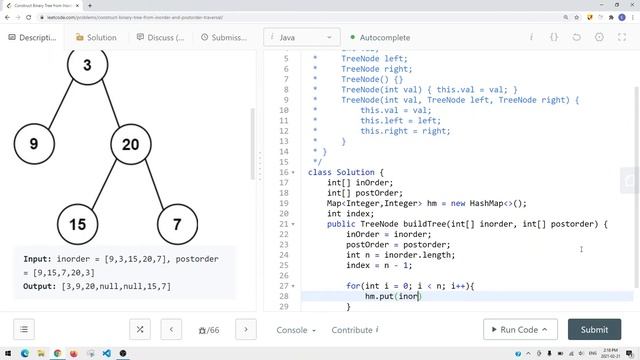Open the Submissions tab

tap(224, 37)
